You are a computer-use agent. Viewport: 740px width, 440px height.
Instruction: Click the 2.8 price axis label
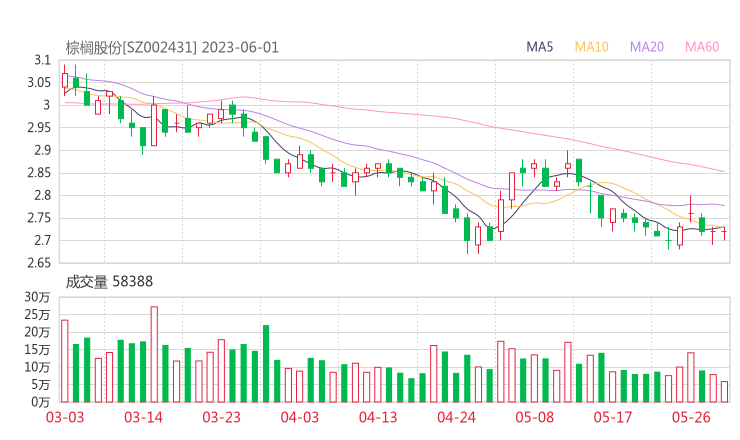click(42, 195)
